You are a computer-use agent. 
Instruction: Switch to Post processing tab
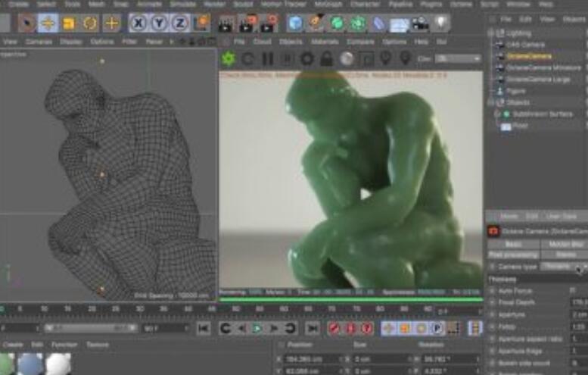(513, 255)
